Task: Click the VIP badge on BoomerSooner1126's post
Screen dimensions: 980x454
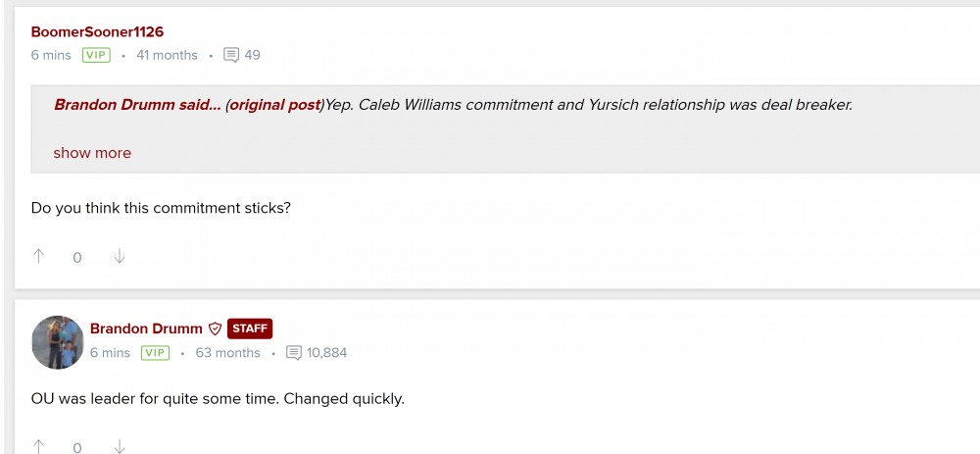Action: pyautogui.click(x=96, y=55)
